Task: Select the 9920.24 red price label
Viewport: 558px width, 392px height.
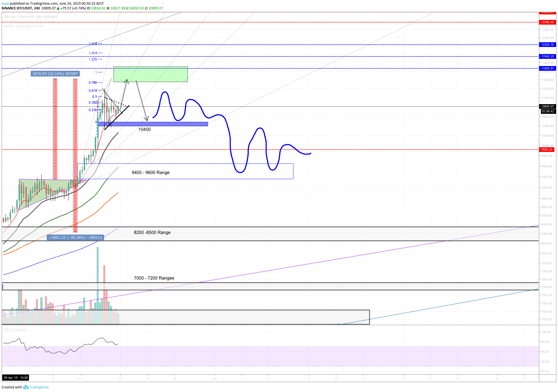Action: [x=547, y=149]
